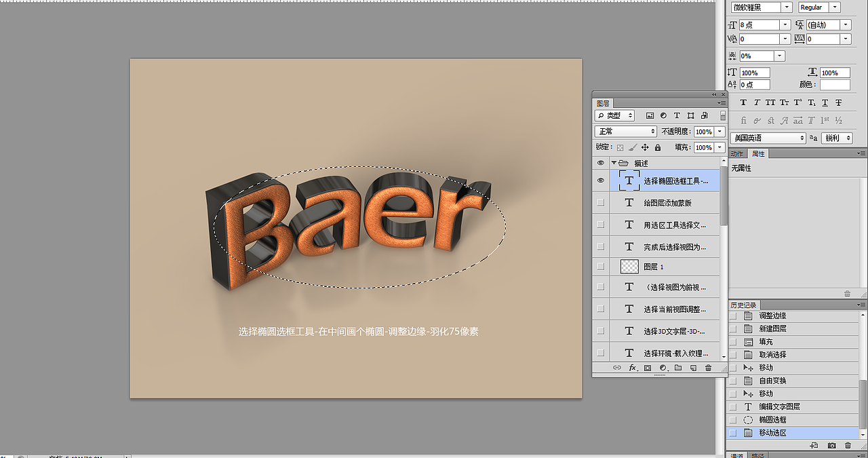Open the opacity 不透明度 slider arrow
Image resolution: width=868 pixels, height=458 pixels.
(x=719, y=132)
